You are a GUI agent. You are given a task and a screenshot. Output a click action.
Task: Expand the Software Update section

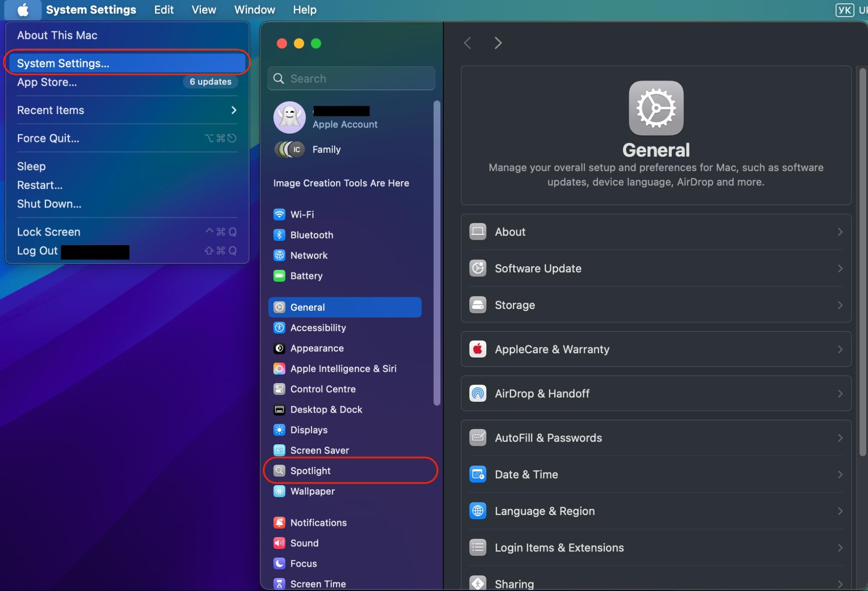pos(655,268)
